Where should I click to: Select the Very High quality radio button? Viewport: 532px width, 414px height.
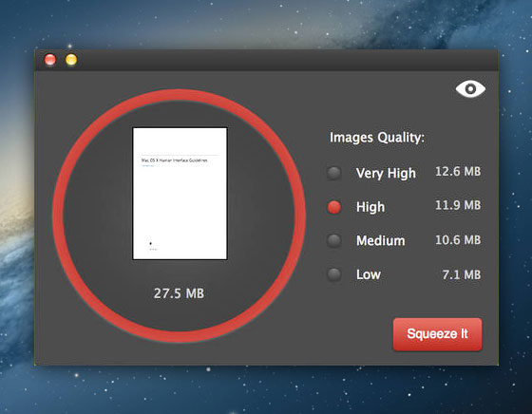(334, 173)
